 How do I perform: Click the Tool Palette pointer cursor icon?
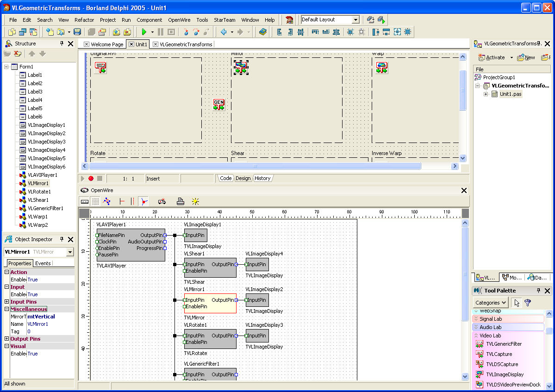[x=517, y=303]
